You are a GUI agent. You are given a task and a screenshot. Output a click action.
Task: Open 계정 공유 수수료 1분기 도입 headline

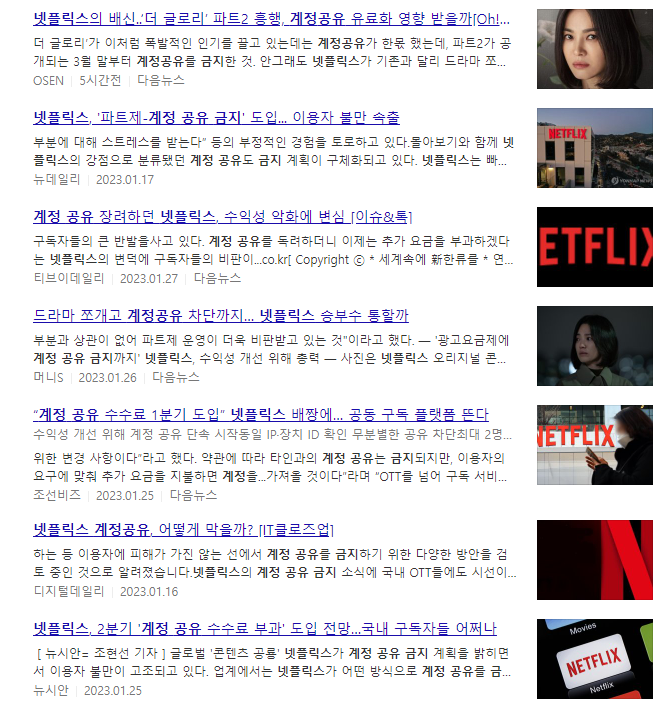pos(261,414)
